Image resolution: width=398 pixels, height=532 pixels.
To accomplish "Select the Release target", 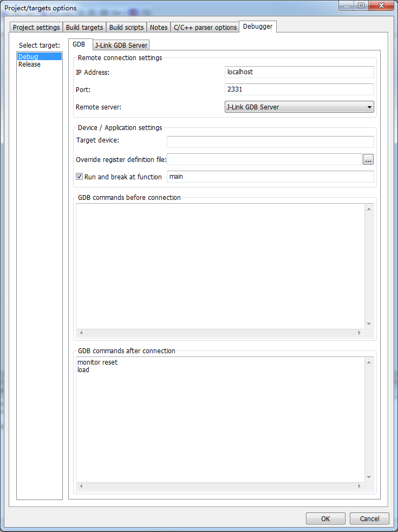I will click(x=40, y=64).
